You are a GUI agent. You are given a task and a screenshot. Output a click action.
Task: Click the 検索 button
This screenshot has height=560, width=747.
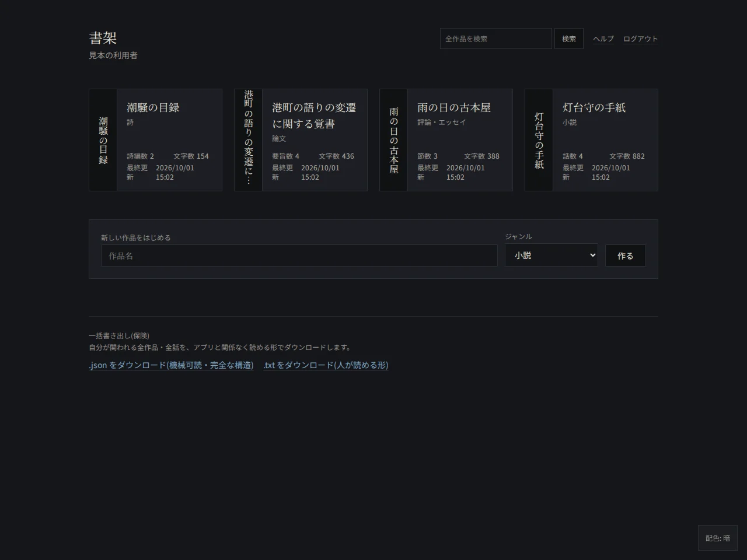[x=569, y=38]
